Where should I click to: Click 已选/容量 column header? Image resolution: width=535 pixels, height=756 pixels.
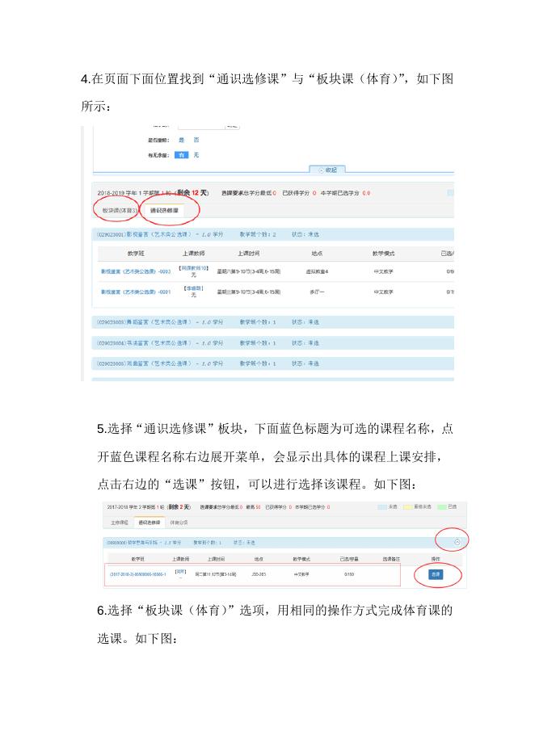click(349, 559)
